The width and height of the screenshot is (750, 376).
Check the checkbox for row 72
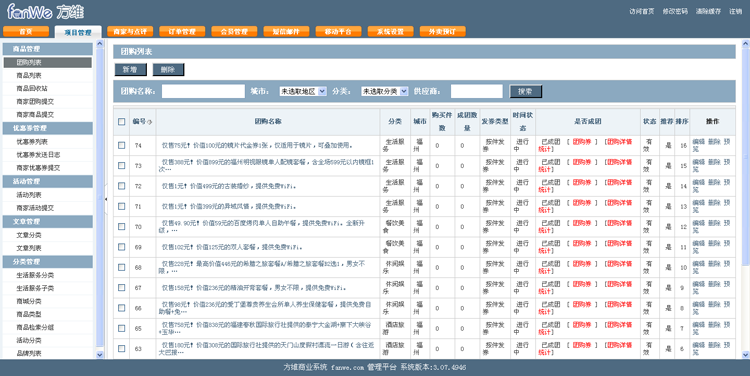pos(121,186)
